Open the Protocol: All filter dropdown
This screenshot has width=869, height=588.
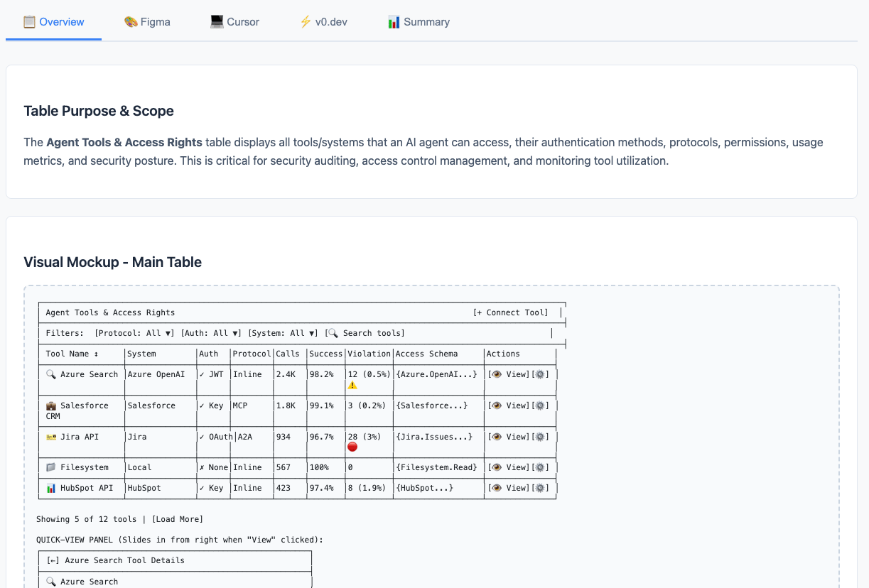click(135, 333)
